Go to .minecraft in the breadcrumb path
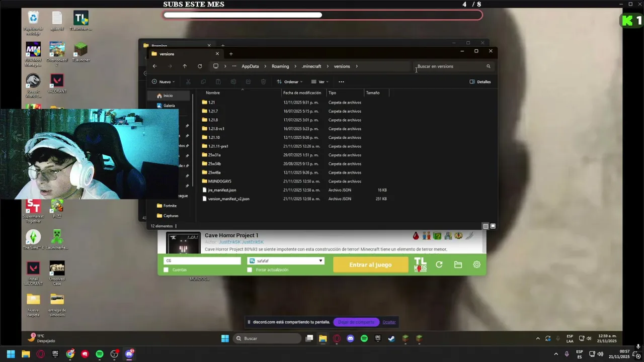The image size is (644, 362). (311, 66)
